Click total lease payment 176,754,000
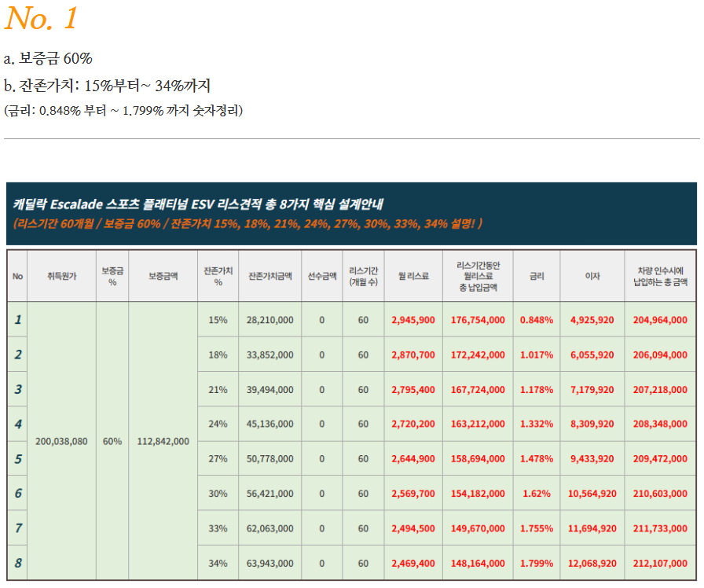 (478, 320)
